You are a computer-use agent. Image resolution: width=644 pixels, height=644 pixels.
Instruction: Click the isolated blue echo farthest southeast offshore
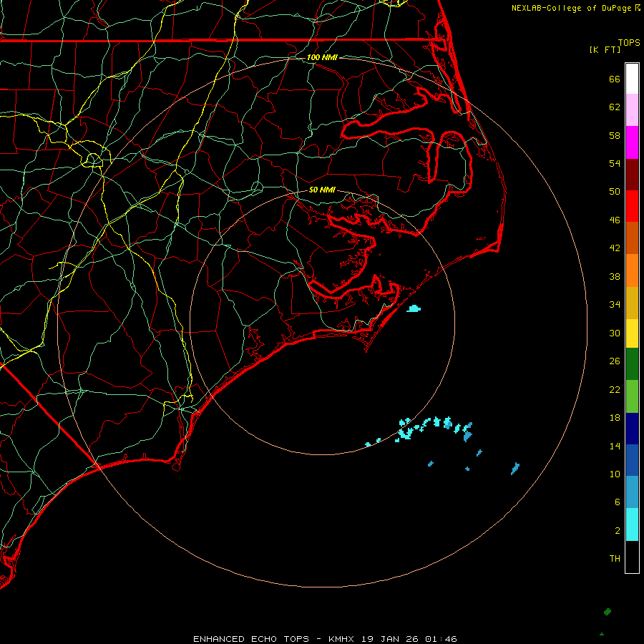(515, 468)
